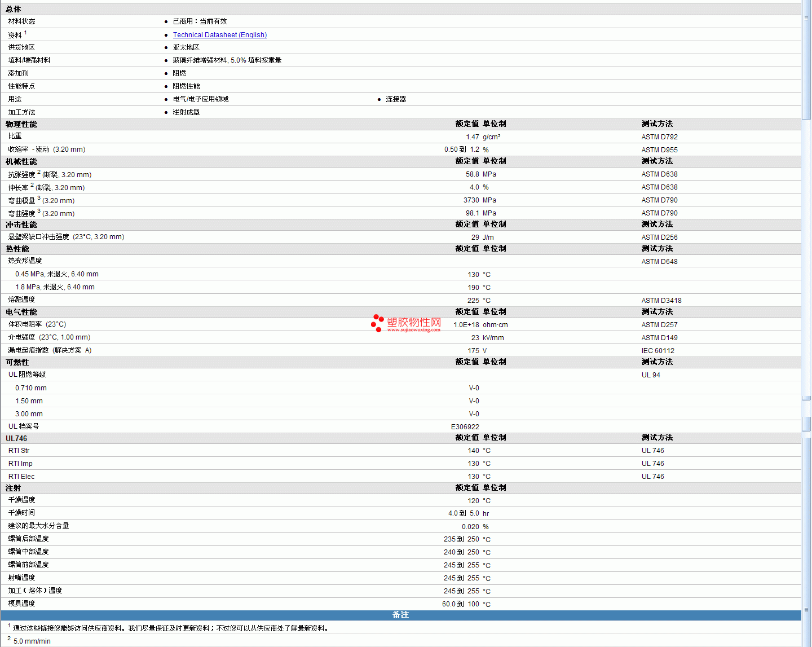Click the bullet before 连接器

pyautogui.click(x=379, y=100)
